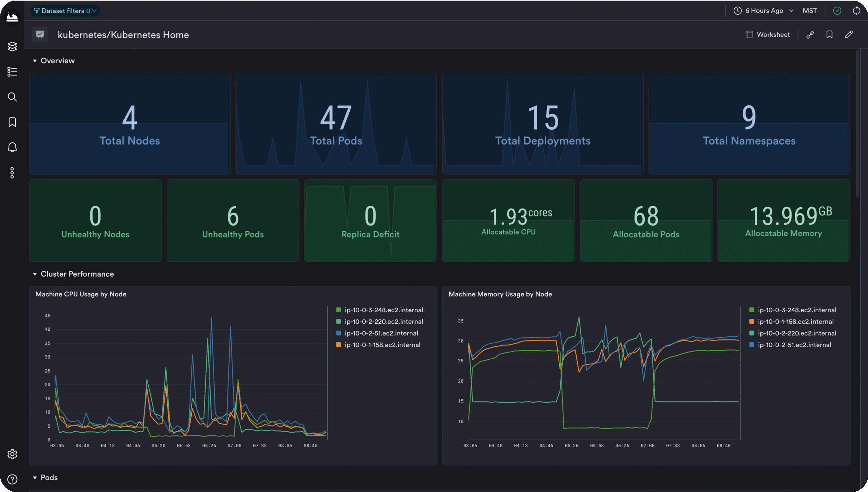Open the help question mark icon
868x492 pixels.
tap(12, 479)
